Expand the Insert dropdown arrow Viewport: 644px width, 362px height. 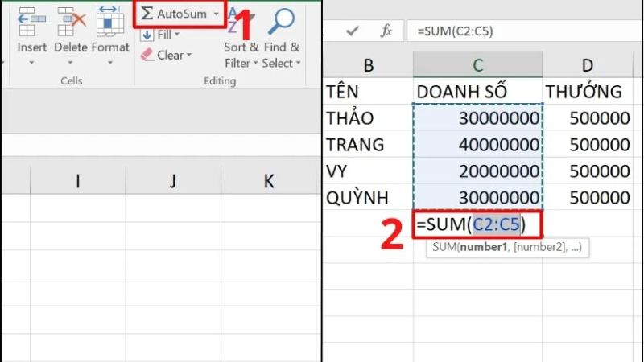(x=31, y=63)
